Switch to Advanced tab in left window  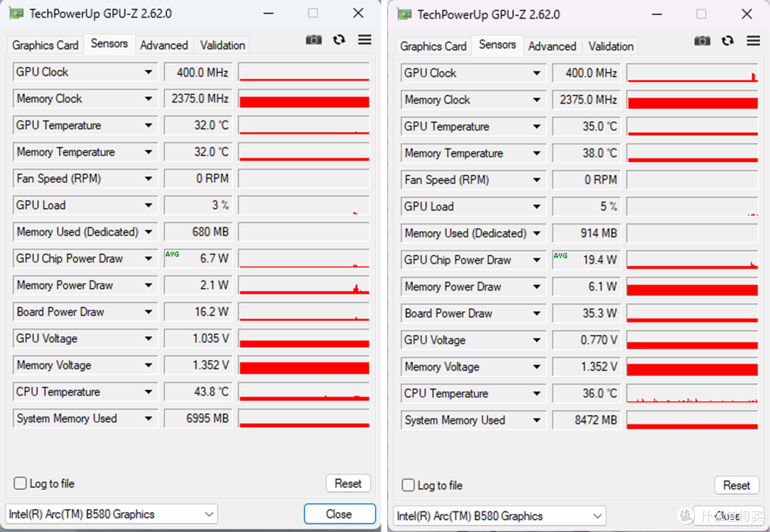(x=164, y=45)
